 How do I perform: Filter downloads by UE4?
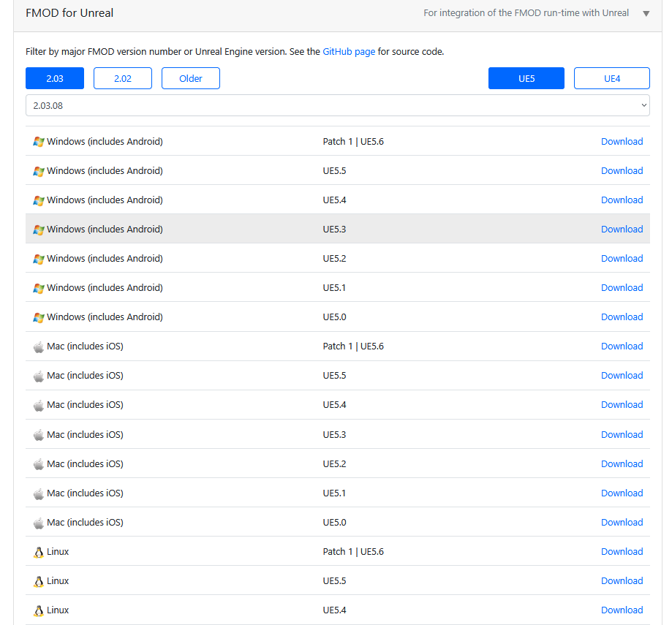pos(612,78)
